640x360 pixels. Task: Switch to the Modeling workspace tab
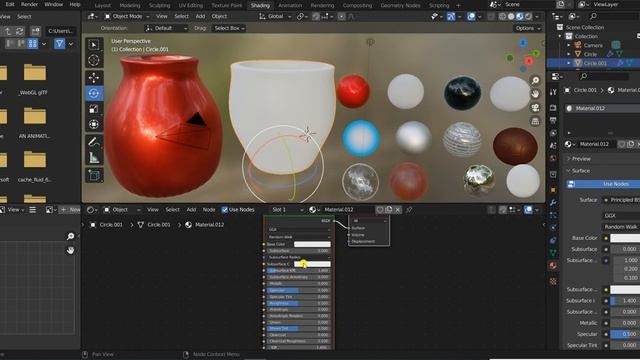pos(130,5)
